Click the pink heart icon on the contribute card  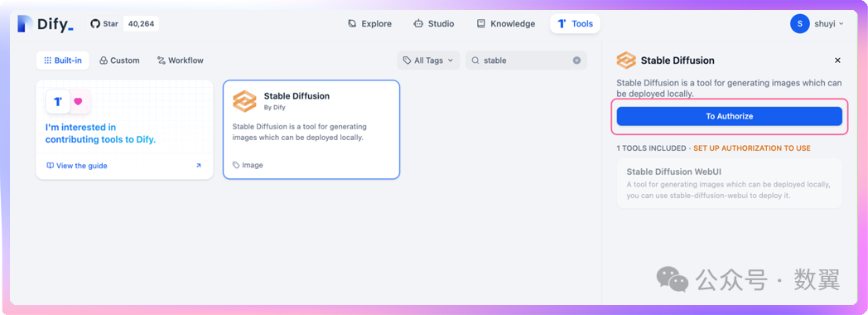[78, 101]
